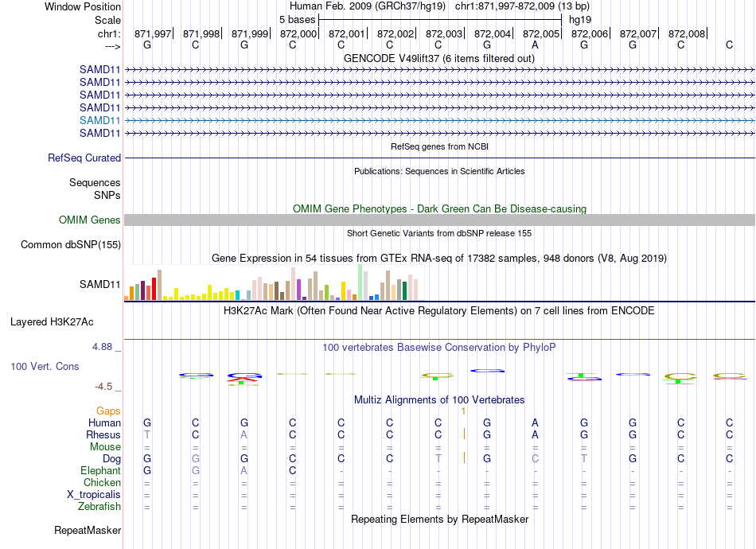Click SAMD11 label beside GTEx bar chart
The image size is (756, 549).
tap(99, 284)
